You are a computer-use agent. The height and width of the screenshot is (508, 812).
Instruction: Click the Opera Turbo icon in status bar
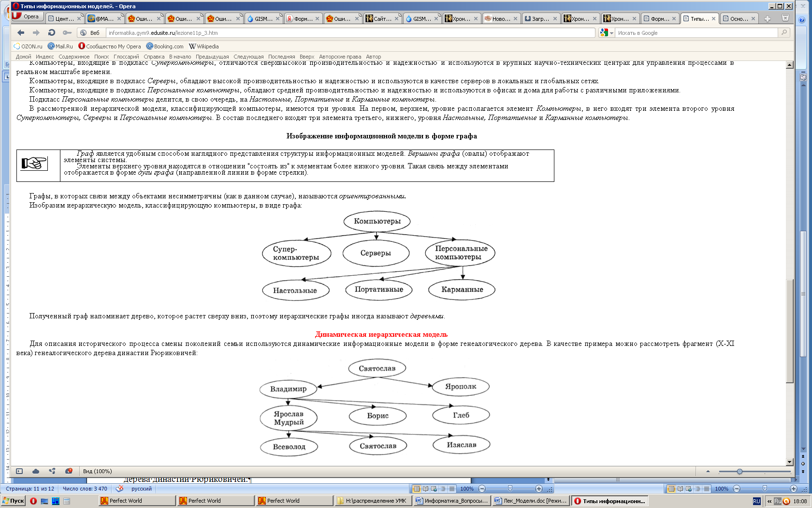pyautogui.click(x=69, y=471)
